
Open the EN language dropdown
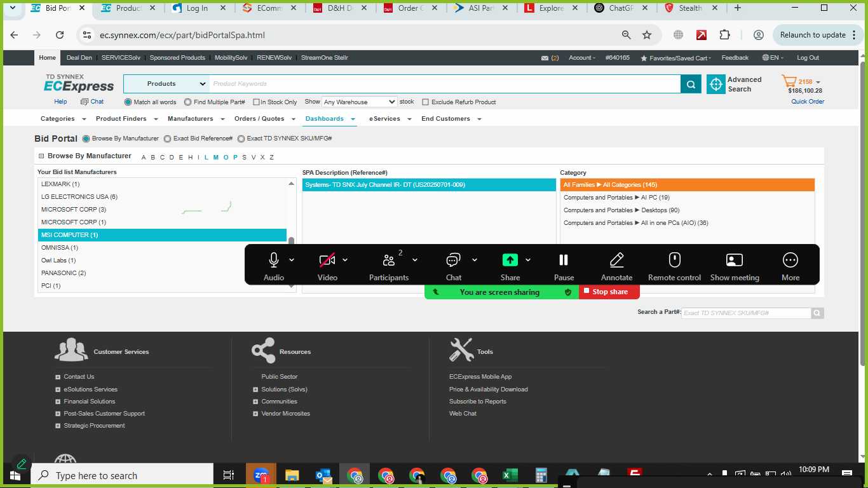click(773, 58)
